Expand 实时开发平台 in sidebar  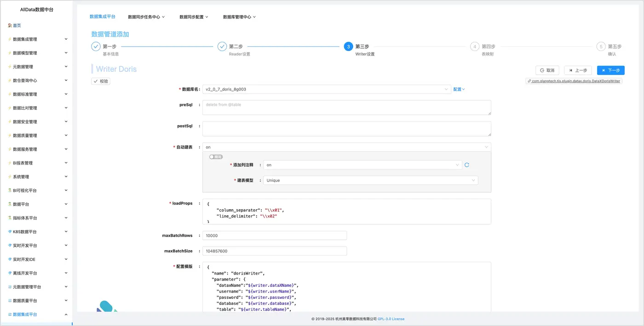point(37,246)
